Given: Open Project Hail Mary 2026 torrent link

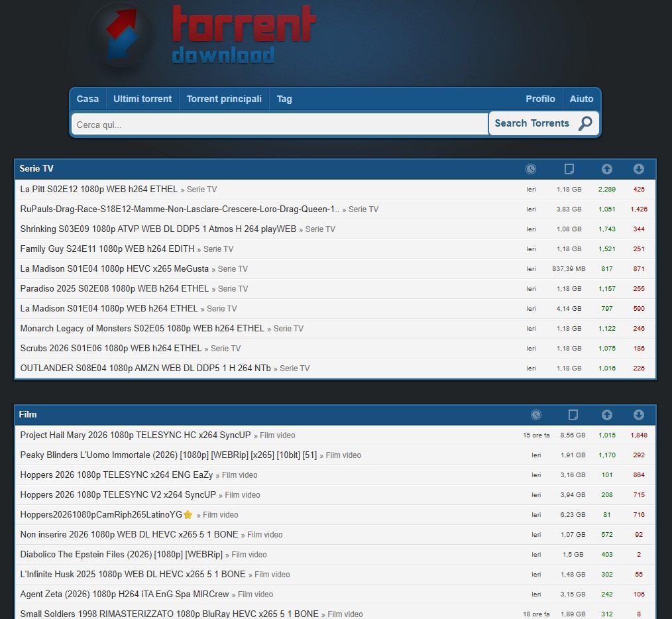Looking at the screenshot, I should [135, 435].
